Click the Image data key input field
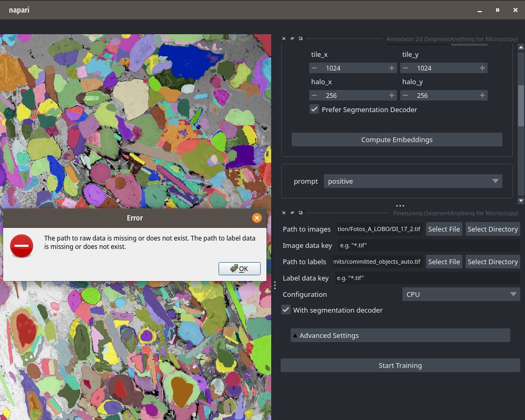The width and height of the screenshot is (525, 420). click(427, 245)
